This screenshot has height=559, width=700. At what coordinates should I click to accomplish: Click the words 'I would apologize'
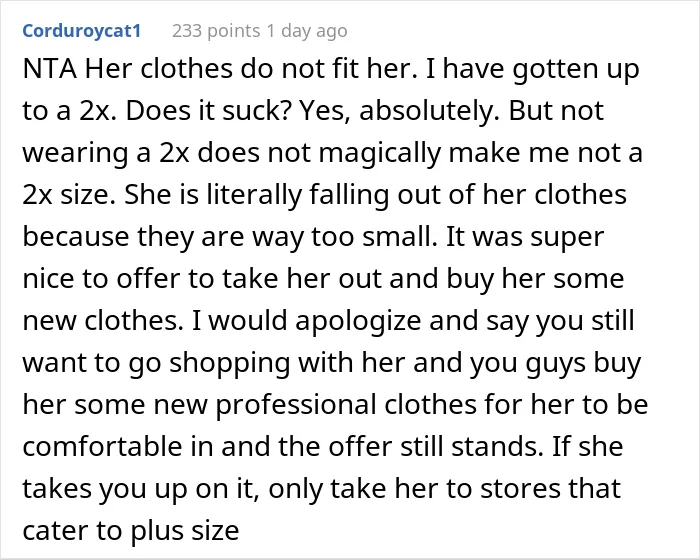click(306, 321)
